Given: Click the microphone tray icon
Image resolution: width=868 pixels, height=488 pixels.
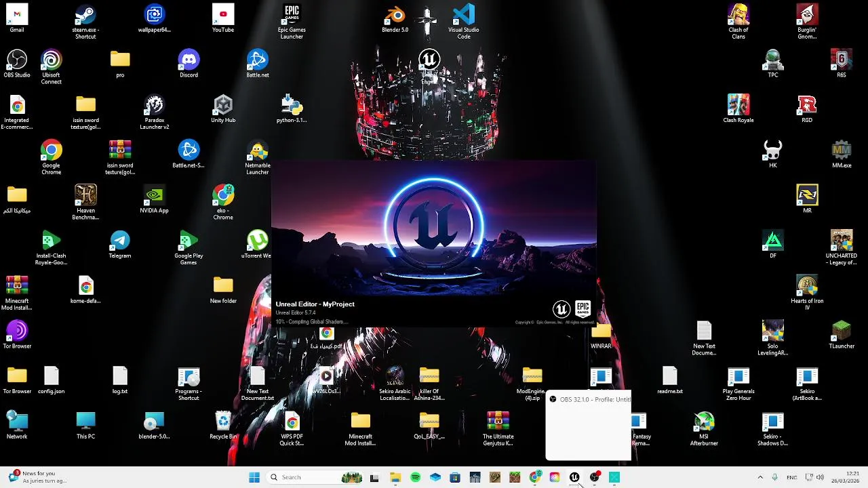Looking at the screenshot, I should click(774, 477).
